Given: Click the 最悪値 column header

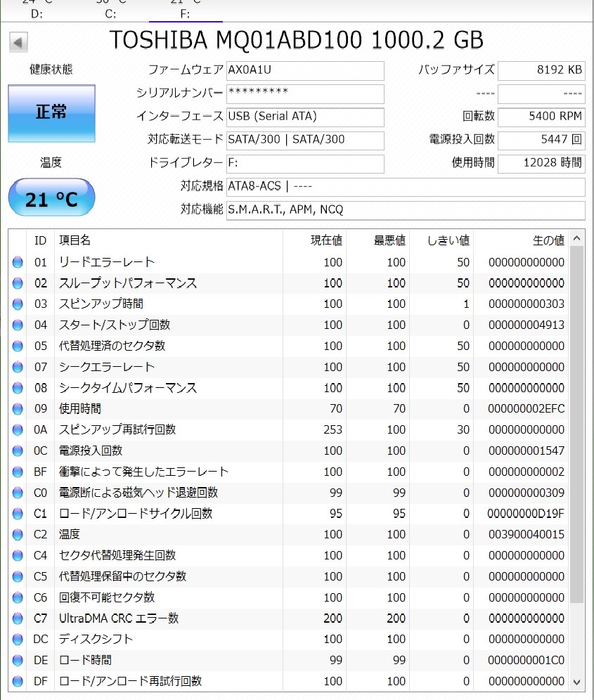Looking at the screenshot, I should (377, 240).
